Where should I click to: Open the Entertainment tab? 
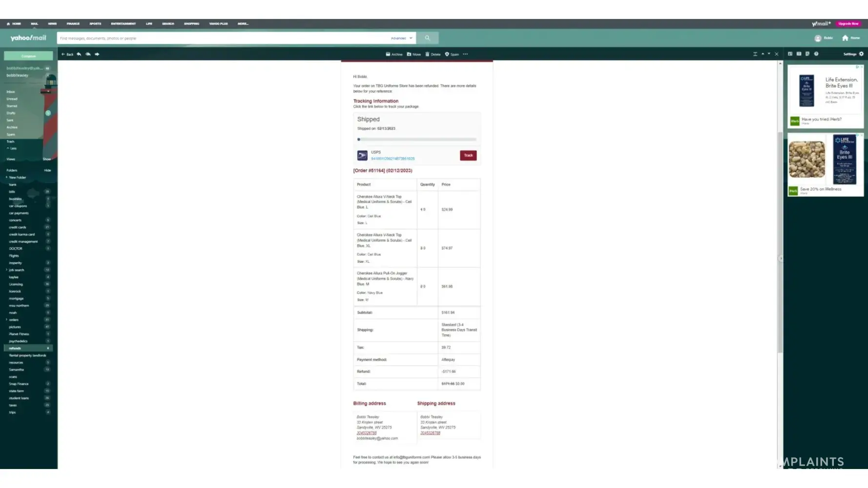click(124, 23)
